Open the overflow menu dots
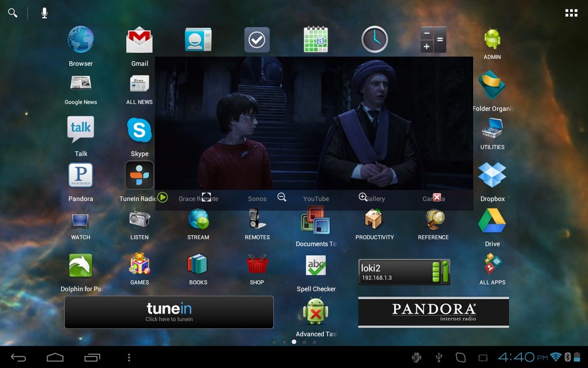588x368 pixels. tap(129, 358)
